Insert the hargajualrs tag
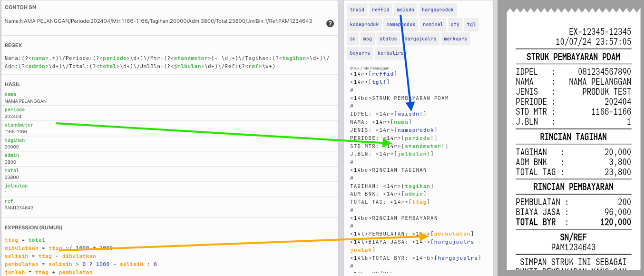Viewport: 644px width, 276px height. click(420, 39)
